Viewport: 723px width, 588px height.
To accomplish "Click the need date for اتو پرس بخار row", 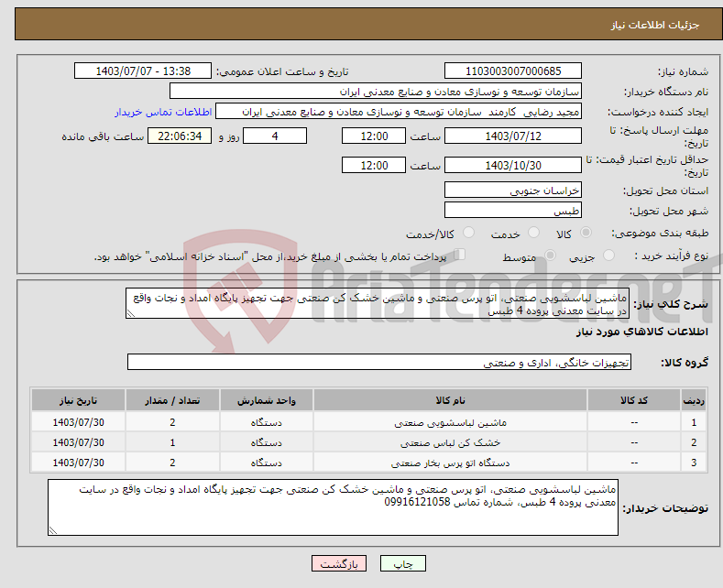I will click(79, 463).
